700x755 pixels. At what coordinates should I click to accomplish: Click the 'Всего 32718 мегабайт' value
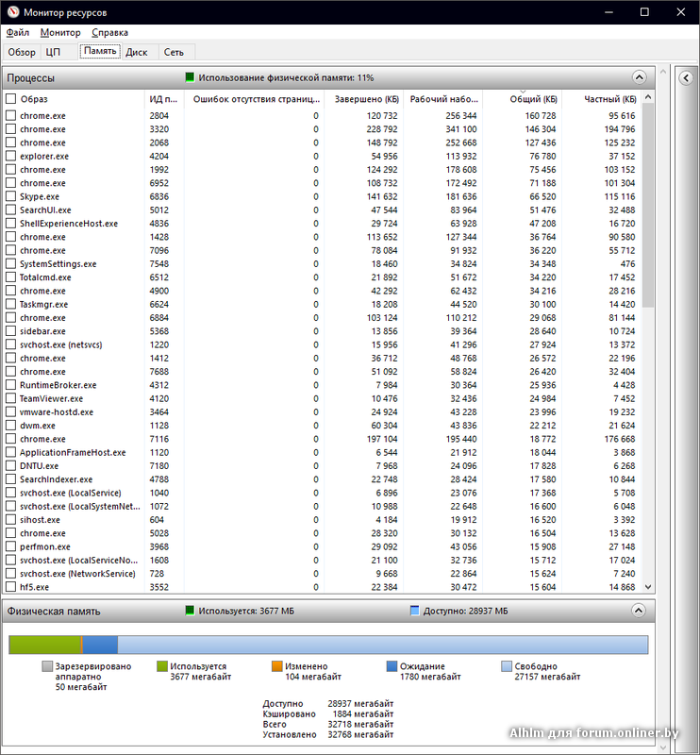(x=360, y=724)
